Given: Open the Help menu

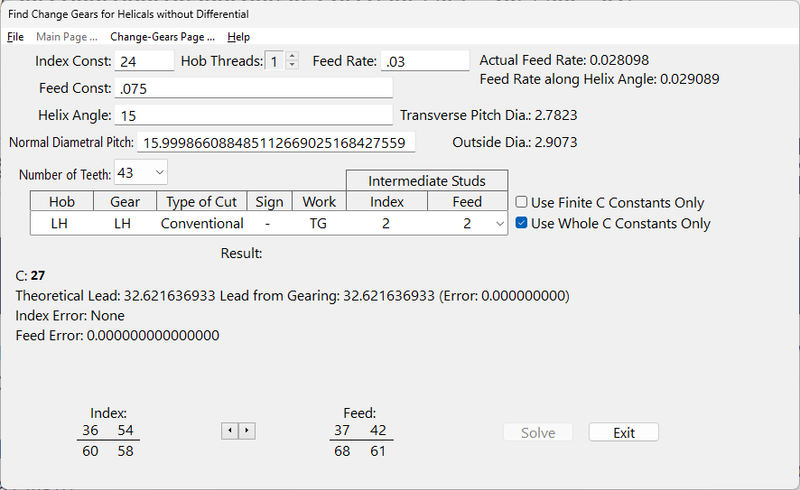Looking at the screenshot, I should (238, 37).
